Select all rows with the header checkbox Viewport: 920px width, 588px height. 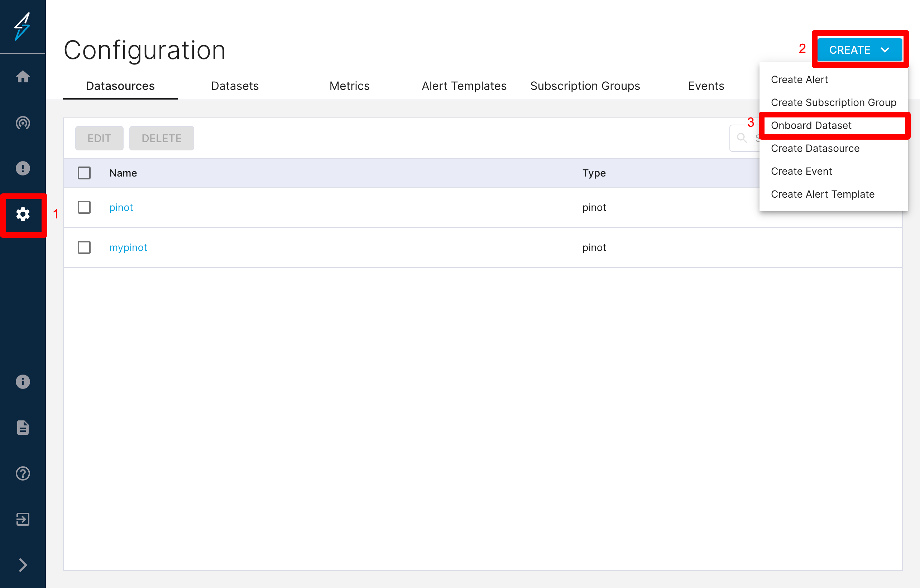(x=84, y=173)
